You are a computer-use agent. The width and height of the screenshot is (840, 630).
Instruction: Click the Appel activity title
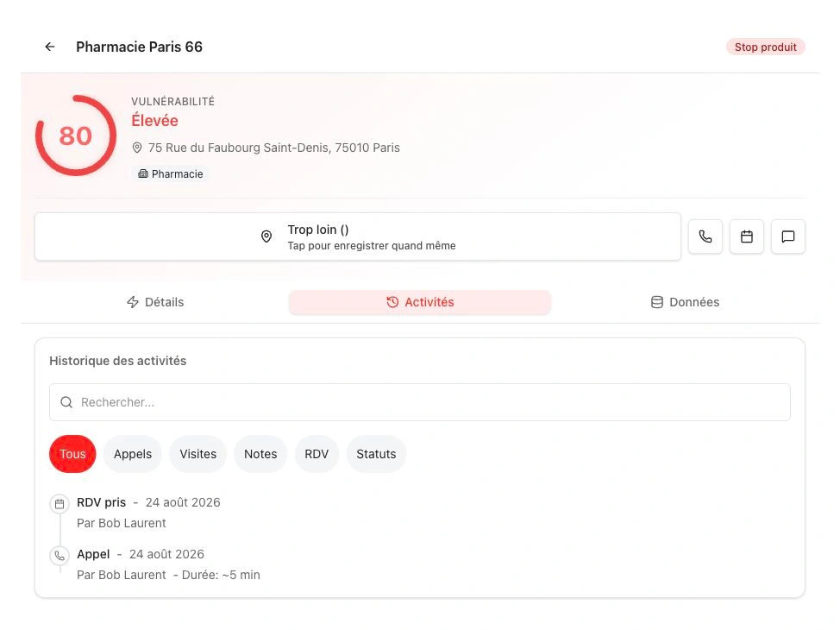[x=93, y=554]
